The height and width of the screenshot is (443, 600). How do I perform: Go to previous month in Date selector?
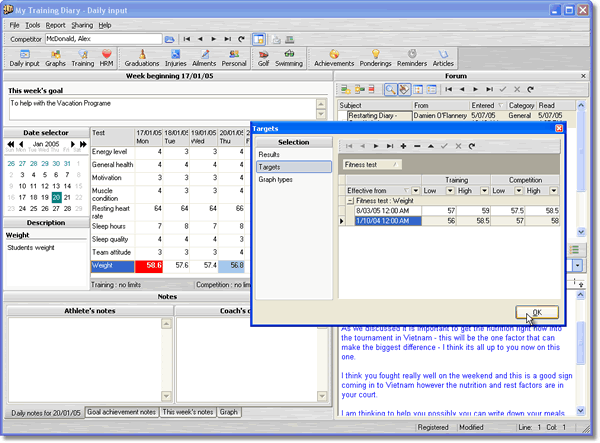click(x=21, y=144)
